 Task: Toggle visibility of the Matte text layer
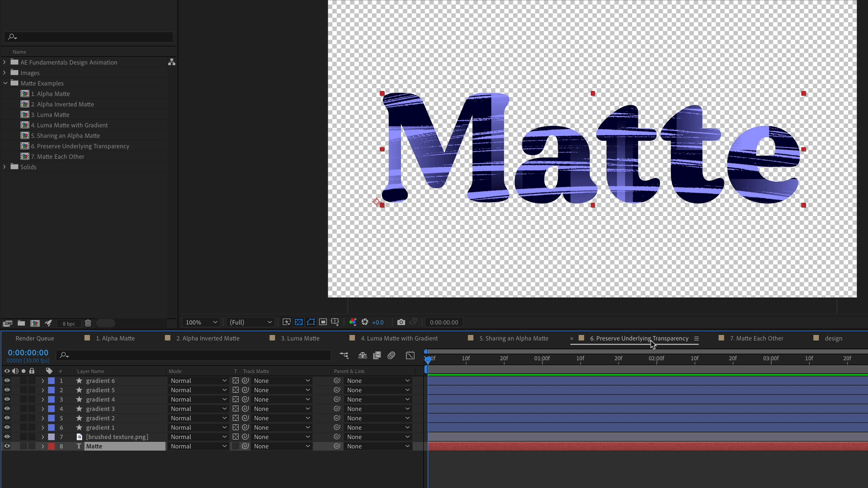tap(7, 446)
